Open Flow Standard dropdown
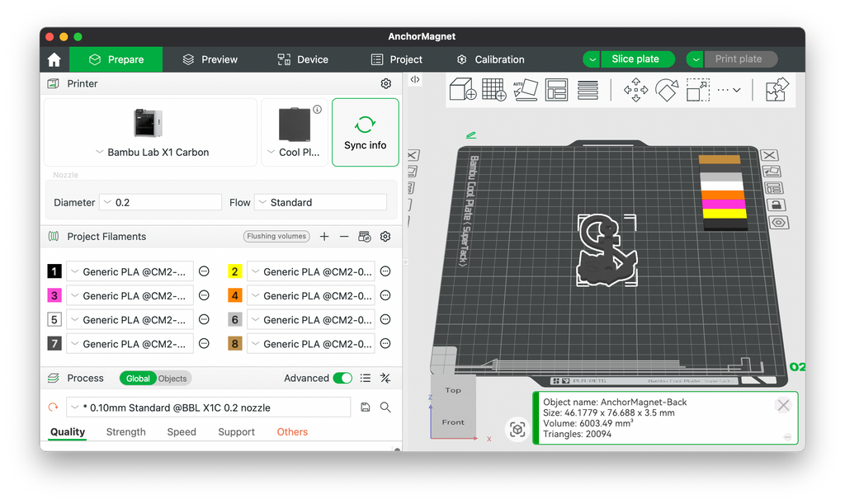845x504 pixels. 321,202
